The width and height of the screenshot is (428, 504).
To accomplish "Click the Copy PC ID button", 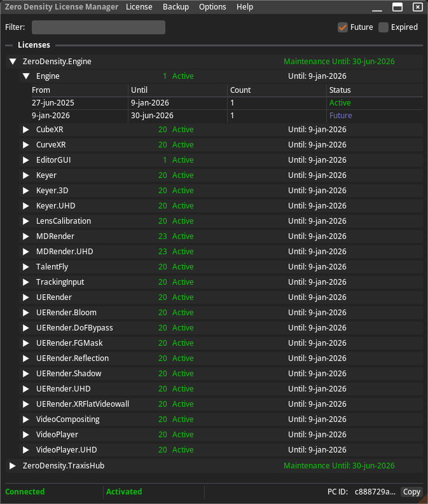I will click(411, 492).
